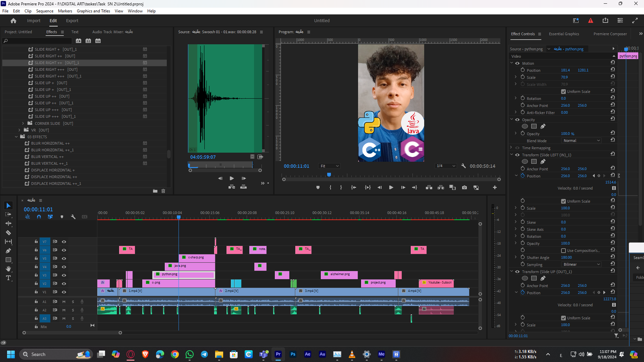Toggle lock on track V4
Viewport: 644px width, 362px height.
point(36,267)
